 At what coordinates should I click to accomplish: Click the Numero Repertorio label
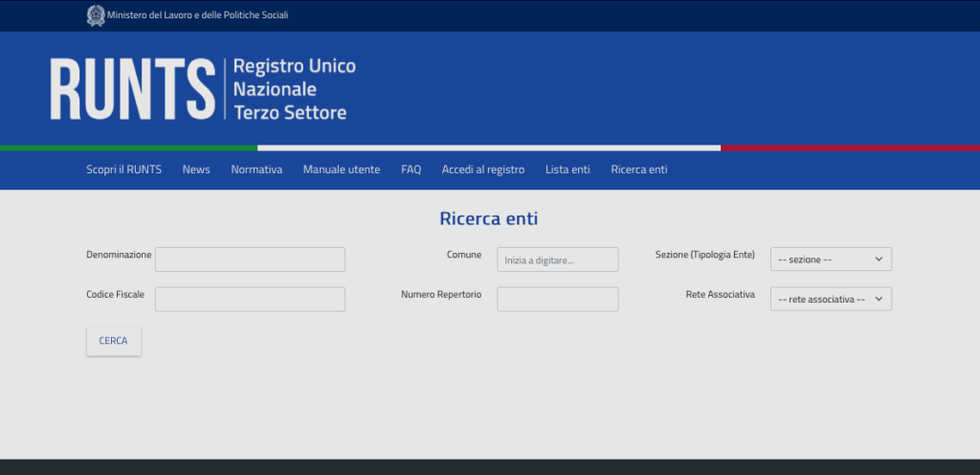point(441,294)
